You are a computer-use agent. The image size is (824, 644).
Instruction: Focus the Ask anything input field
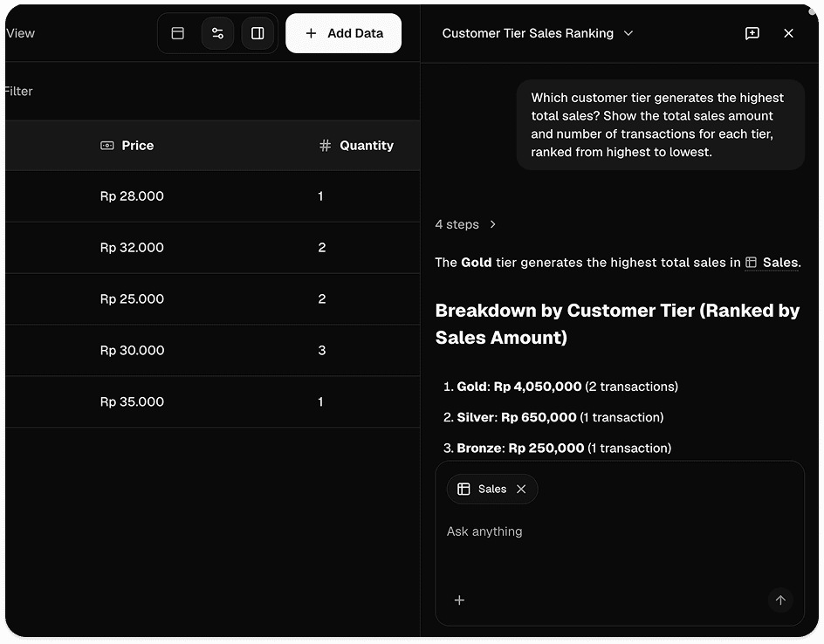point(619,531)
